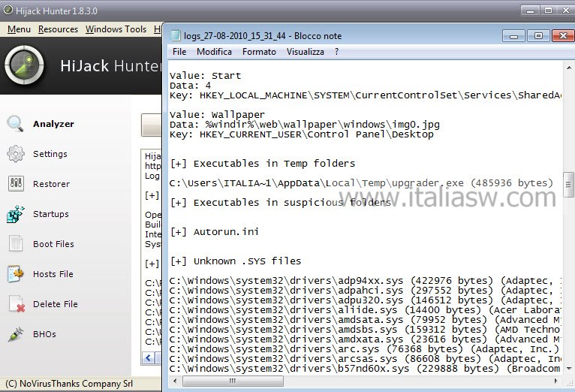Click the HiJack Hunter radar logo
The image size is (575, 392).
click(x=24, y=65)
